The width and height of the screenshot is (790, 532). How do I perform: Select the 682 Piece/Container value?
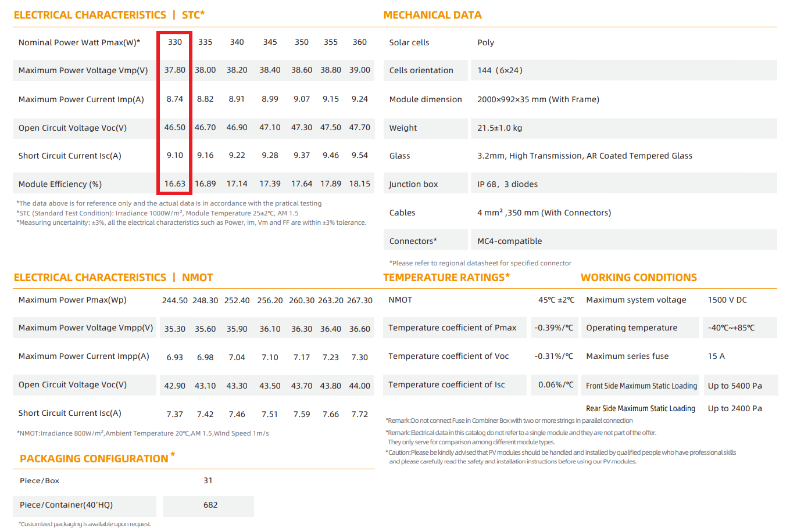pyautogui.click(x=210, y=505)
